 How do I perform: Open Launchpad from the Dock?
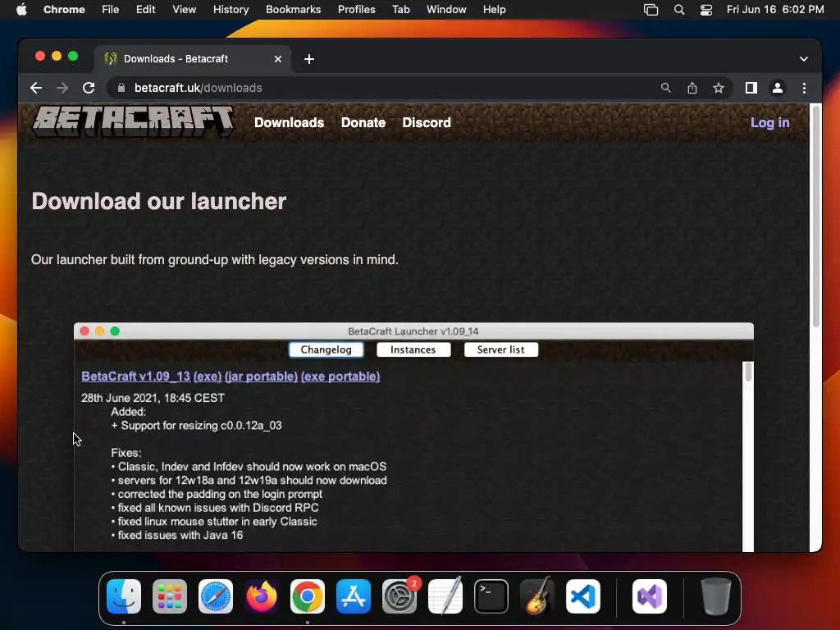[170, 596]
